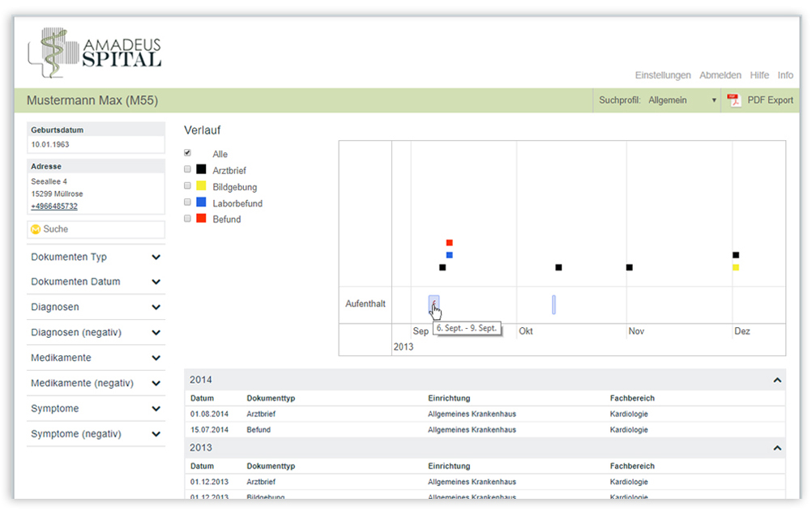Collapse the 2014 document group
812x515 pixels.
click(x=776, y=380)
